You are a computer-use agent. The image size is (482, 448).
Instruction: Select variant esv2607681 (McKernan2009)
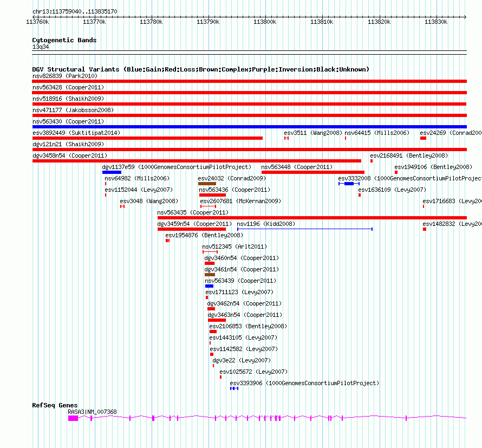click(x=240, y=201)
